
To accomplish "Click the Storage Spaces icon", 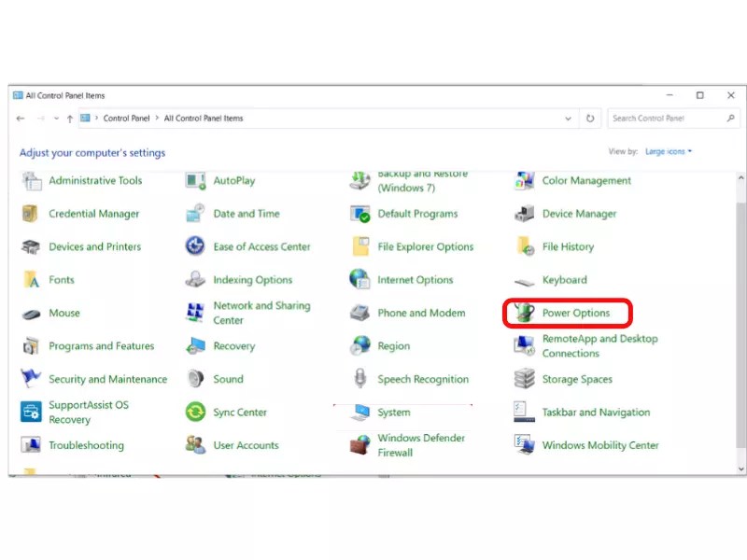I will (x=525, y=379).
